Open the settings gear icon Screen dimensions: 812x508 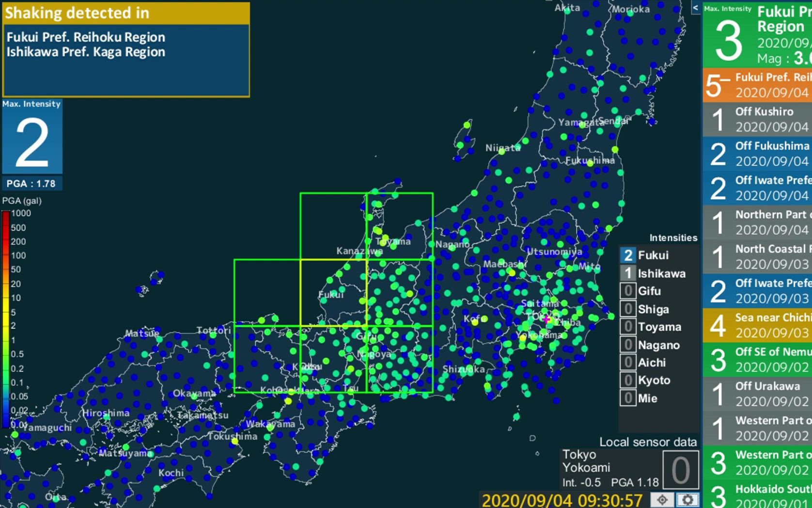687,499
